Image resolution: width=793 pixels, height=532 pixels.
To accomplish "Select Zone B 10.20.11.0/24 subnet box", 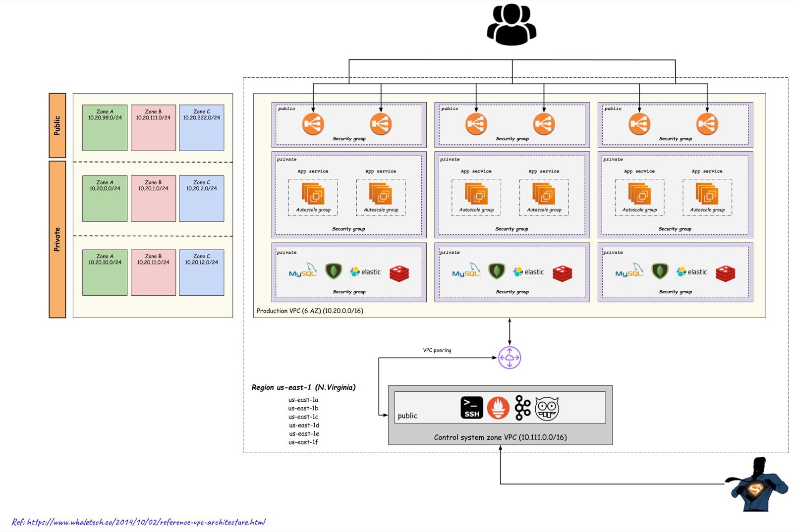I will coord(153,272).
